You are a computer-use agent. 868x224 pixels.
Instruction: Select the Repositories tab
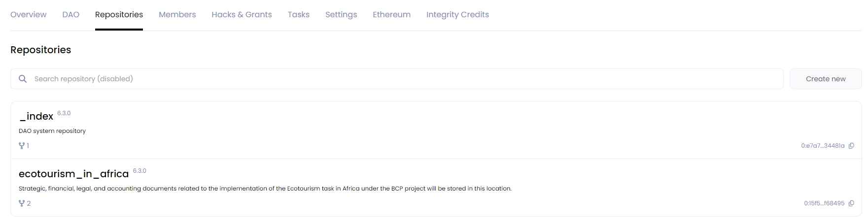pos(119,15)
